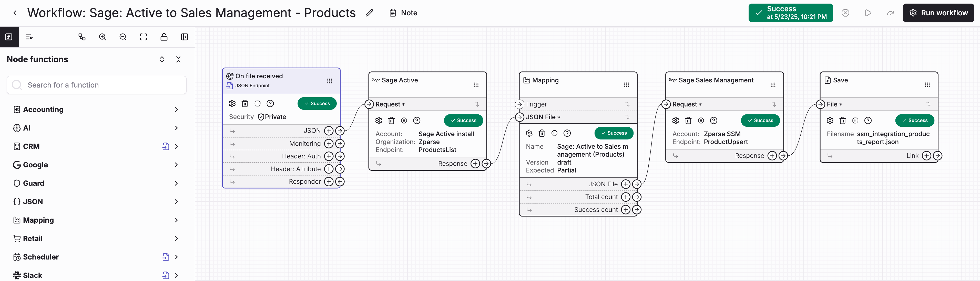Zoom out of the canvas

coord(123,37)
